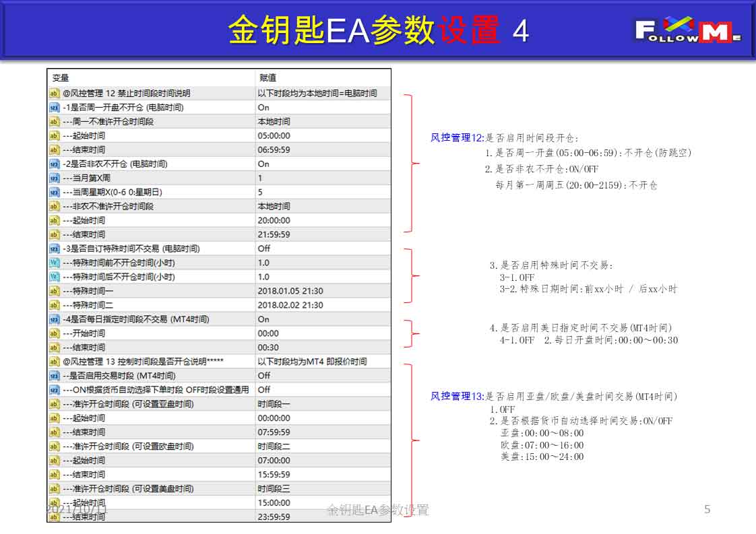Edit the 05:00:00 start time value

(x=274, y=136)
